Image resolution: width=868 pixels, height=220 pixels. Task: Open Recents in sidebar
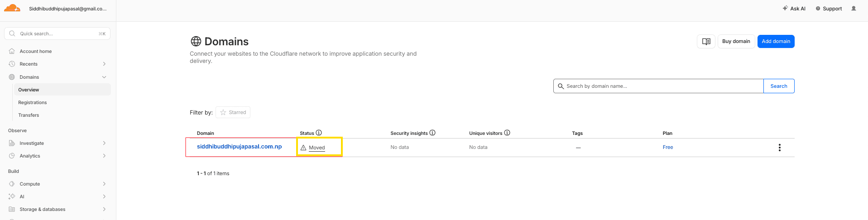[29, 64]
